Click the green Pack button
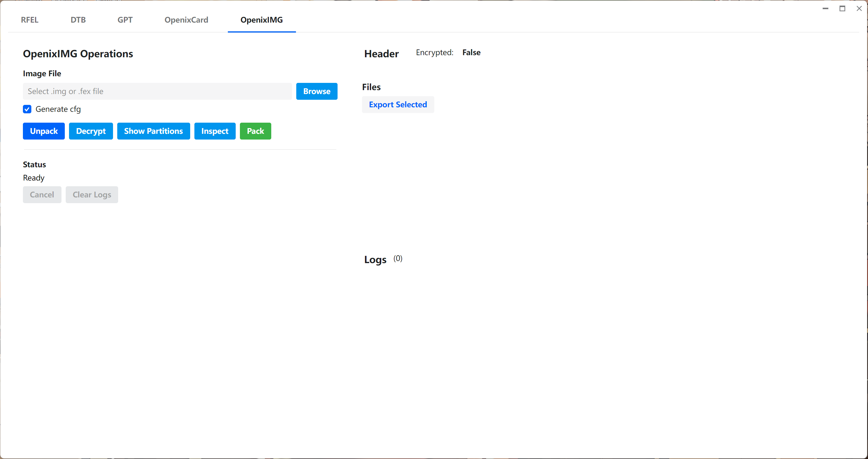 [x=255, y=131]
